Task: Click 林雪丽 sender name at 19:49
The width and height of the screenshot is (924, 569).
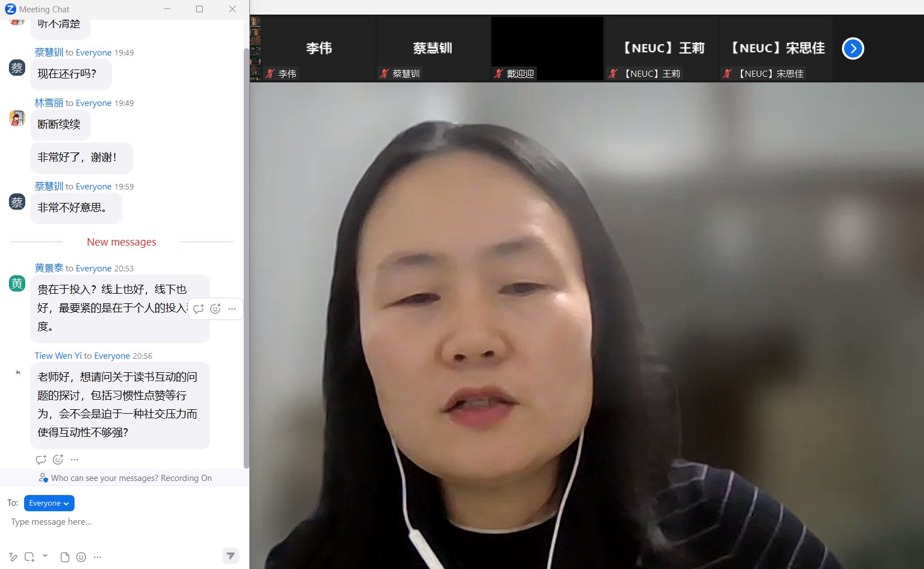Action: coord(49,103)
